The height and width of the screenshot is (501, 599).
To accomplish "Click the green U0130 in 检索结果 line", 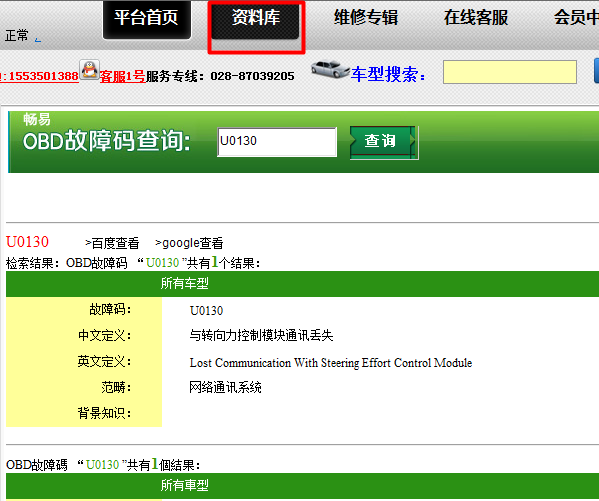I will tap(162, 263).
